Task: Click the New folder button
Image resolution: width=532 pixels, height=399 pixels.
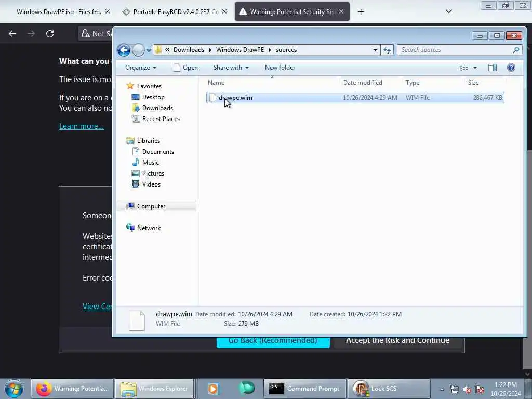Action: [280, 68]
